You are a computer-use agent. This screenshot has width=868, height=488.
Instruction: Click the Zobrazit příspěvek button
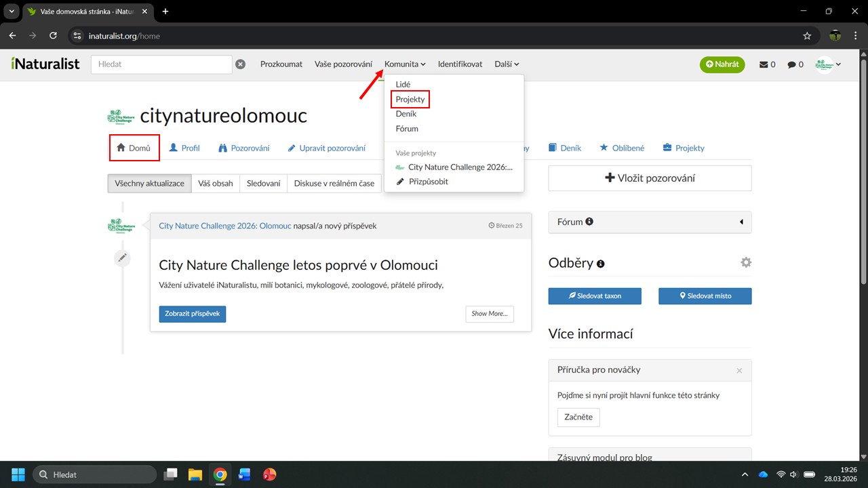click(193, 314)
